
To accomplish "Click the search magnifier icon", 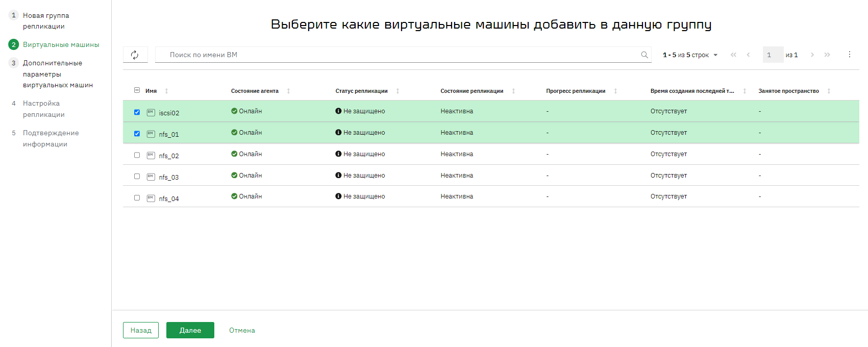I will point(644,55).
